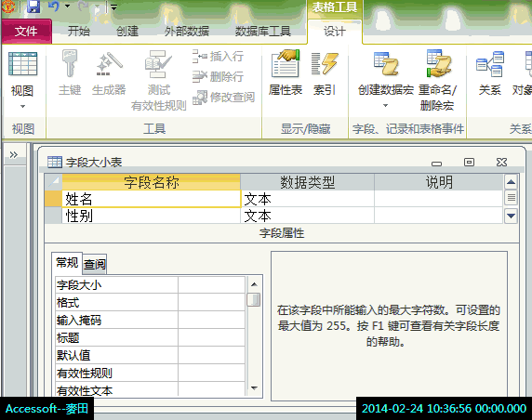Click the 格式 property value field

tap(211, 302)
